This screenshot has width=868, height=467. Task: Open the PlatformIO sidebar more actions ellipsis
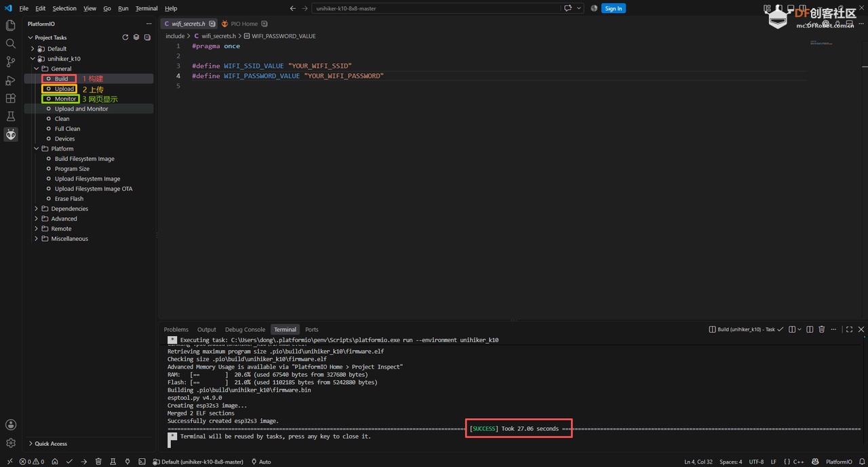149,24
